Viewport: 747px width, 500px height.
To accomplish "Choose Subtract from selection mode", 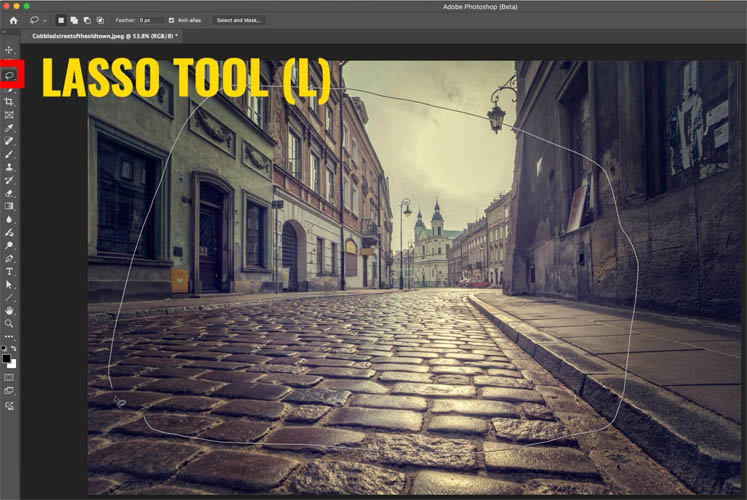I will (87, 20).
